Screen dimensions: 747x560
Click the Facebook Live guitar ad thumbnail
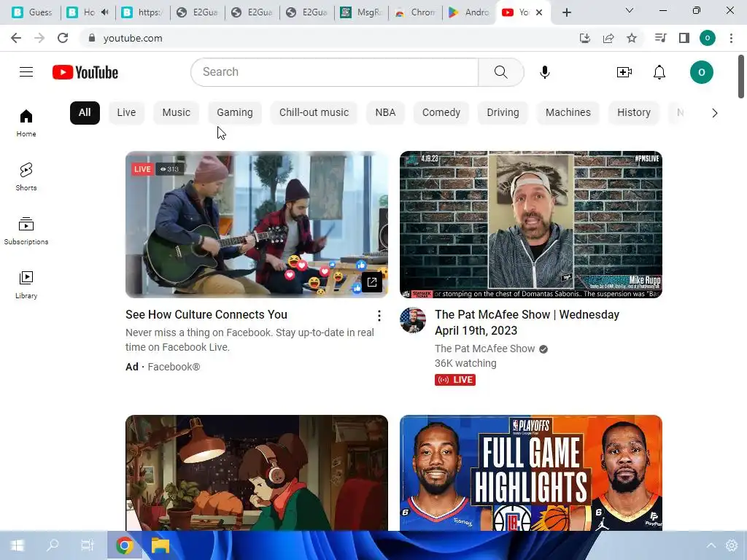[x=256, y=225]
